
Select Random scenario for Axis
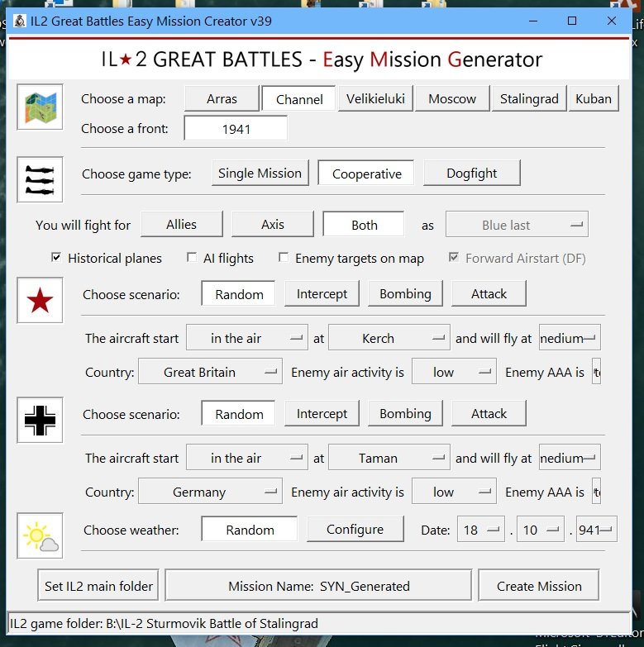(x=239, y=413)
